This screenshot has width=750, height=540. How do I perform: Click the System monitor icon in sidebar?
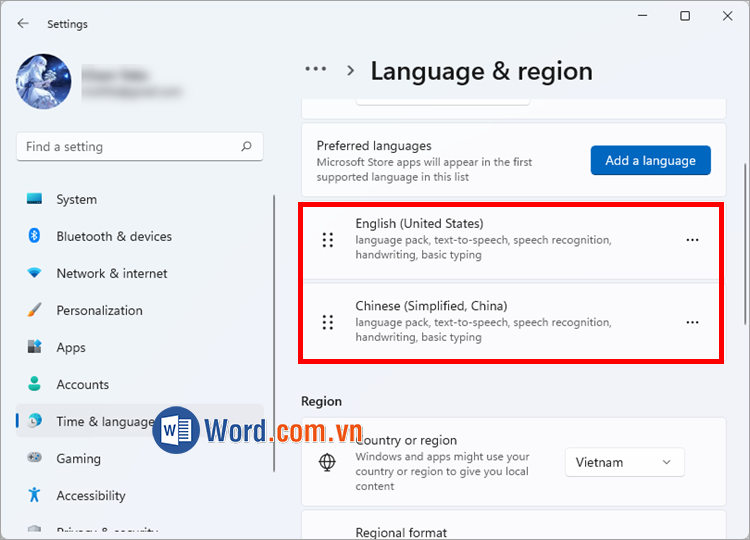pyautogui.click(x=35, y=199)
